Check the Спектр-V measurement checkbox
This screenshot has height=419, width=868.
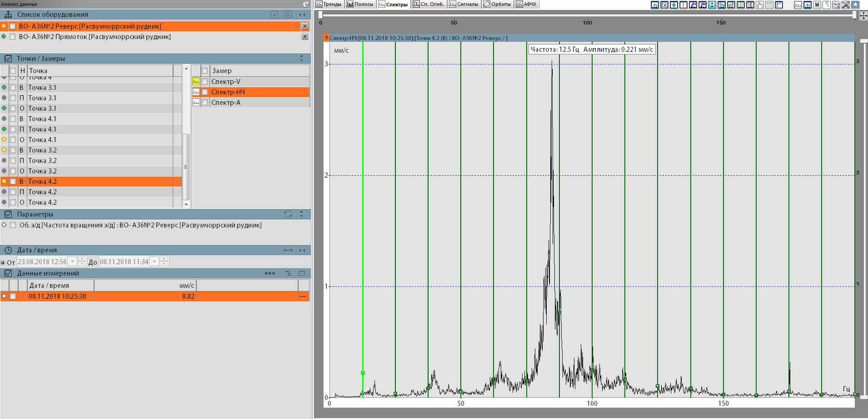point(205,82)
